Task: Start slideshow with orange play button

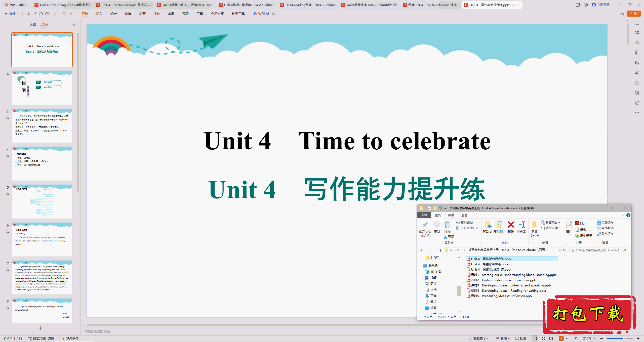Action: pos(561,338)
